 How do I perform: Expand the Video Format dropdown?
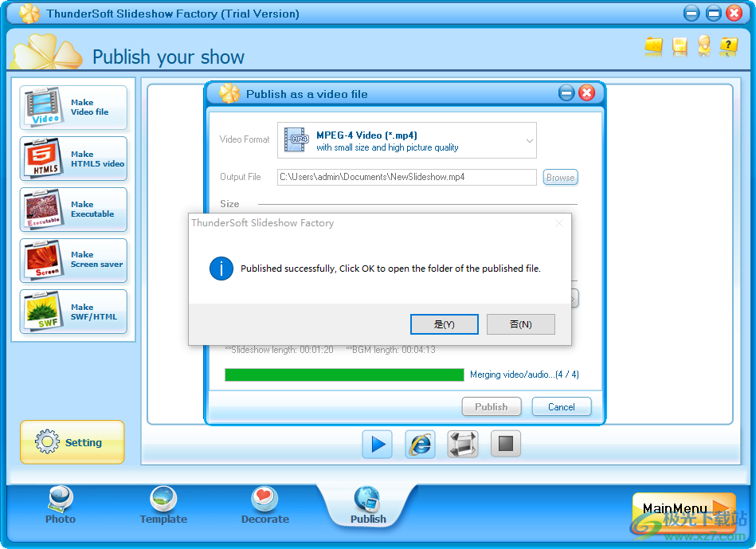pos(530,140)
